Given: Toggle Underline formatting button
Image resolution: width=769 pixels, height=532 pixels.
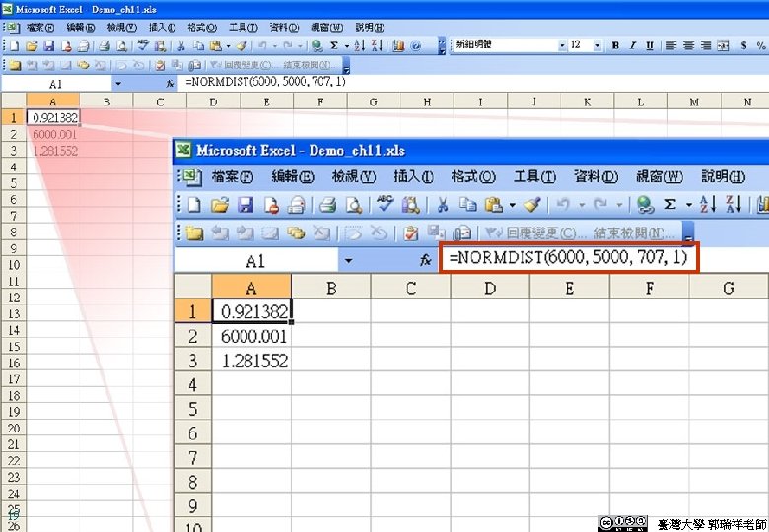Looking at the screenshot, I should point(650,45).
